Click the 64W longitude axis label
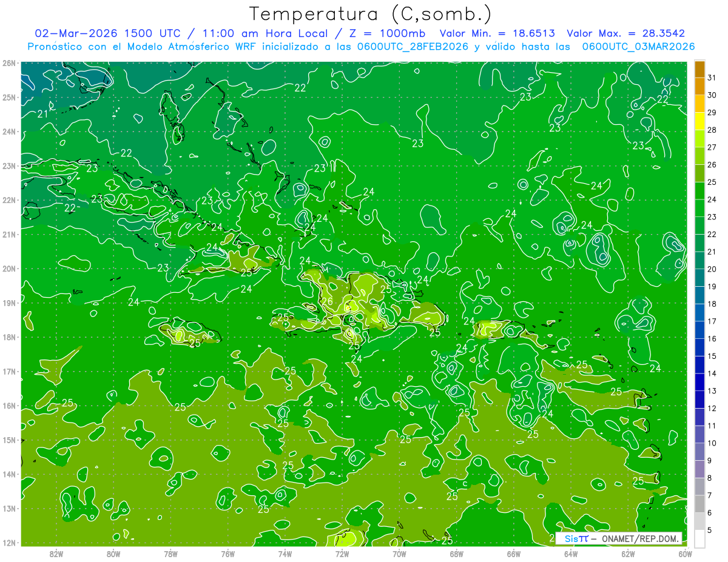Viewport: 728px width, 562px height. (x=570, y=553)
